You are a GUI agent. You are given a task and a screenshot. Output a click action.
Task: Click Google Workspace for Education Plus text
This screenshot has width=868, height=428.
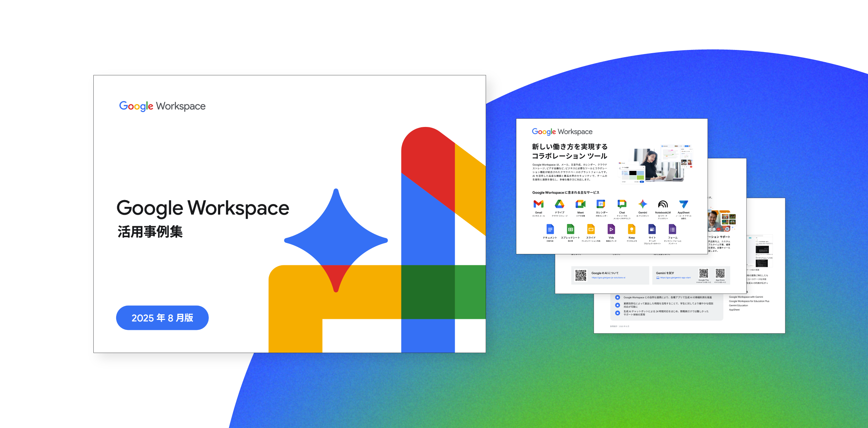tap(749, 301)
